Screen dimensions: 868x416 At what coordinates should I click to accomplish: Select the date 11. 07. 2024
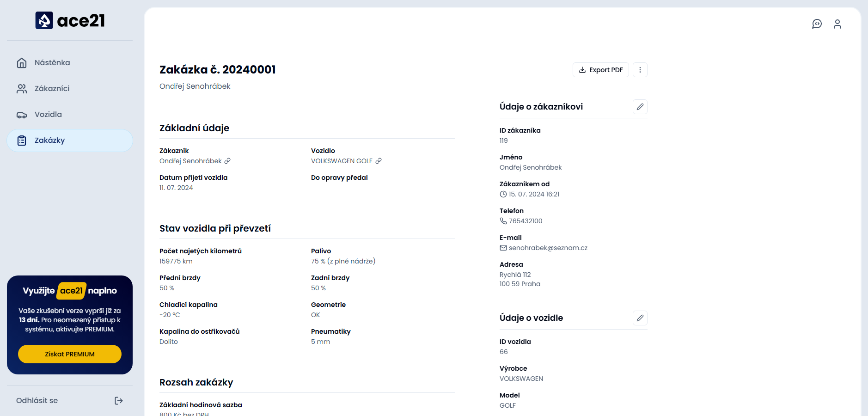[x=176, y=188]
